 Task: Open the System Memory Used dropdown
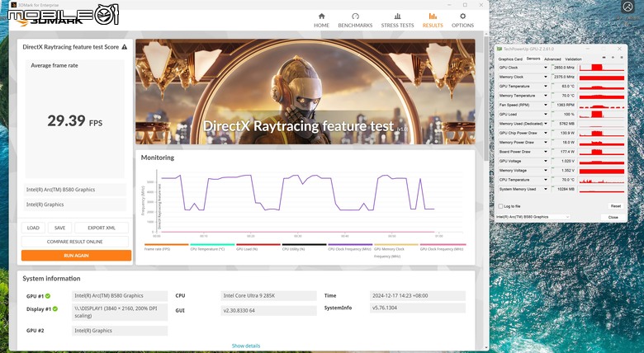[546, 189]
